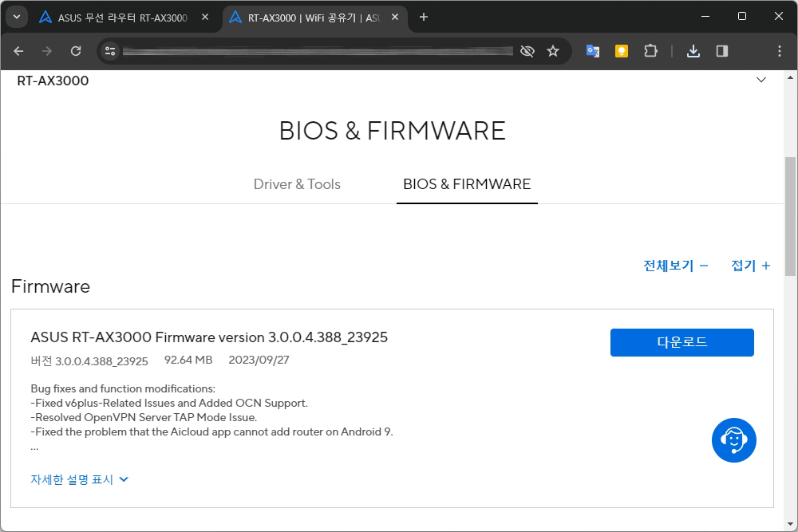Open the yellow lightbulb extension
Screen dimensions: 798x532
click(622, 51)
